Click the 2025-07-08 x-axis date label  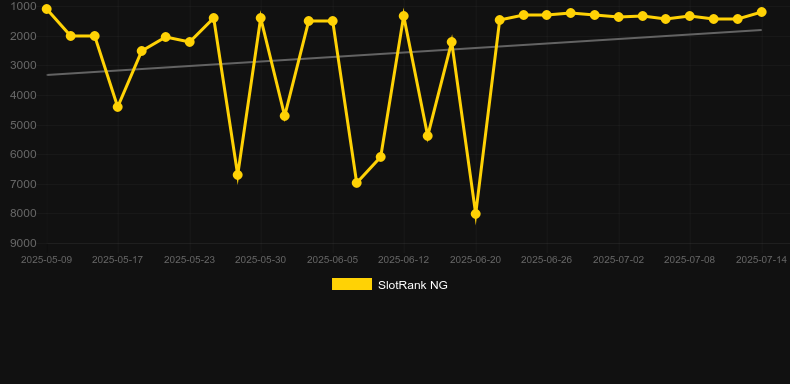pyautogui.click(x=690, y=260)
